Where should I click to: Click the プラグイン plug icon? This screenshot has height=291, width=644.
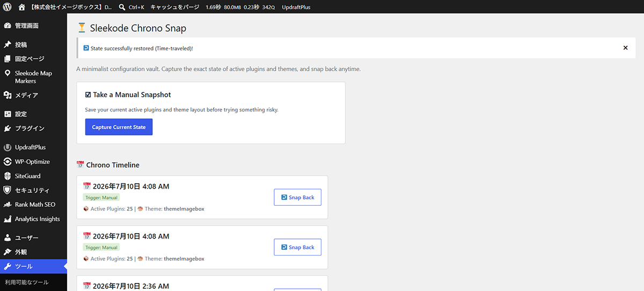pyautogui.click(x=8, y=129)
